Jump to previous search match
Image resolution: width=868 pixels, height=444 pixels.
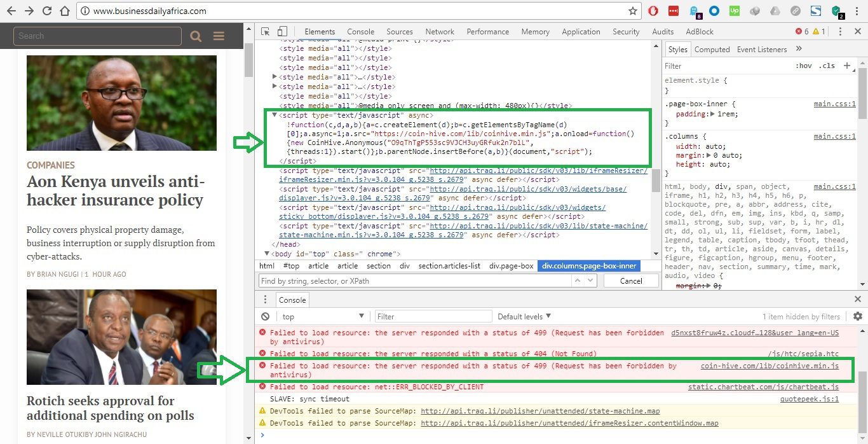click(577, 281)
